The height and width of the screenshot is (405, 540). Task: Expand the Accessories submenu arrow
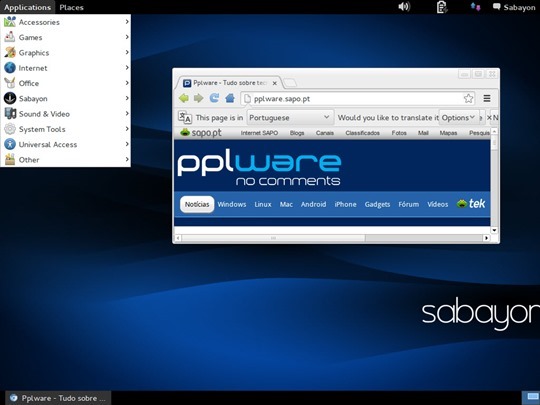[x=127, y=22]
